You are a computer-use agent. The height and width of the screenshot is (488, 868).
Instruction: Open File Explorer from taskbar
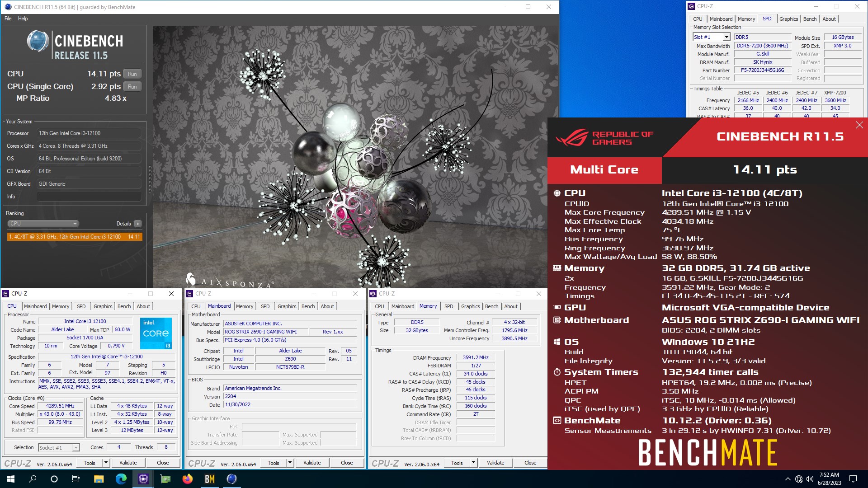pyautogui.click(x=99, y=479)
